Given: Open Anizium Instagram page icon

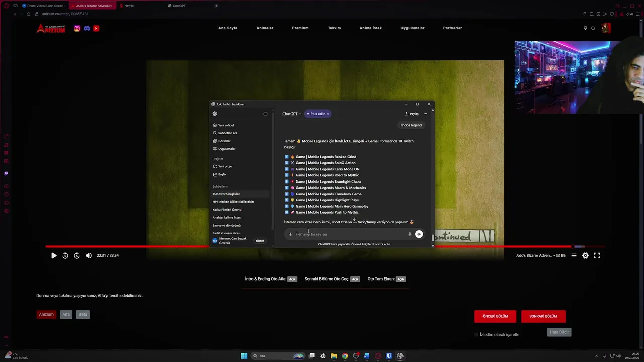Looking at the screenshot, I should pos(77,28).
